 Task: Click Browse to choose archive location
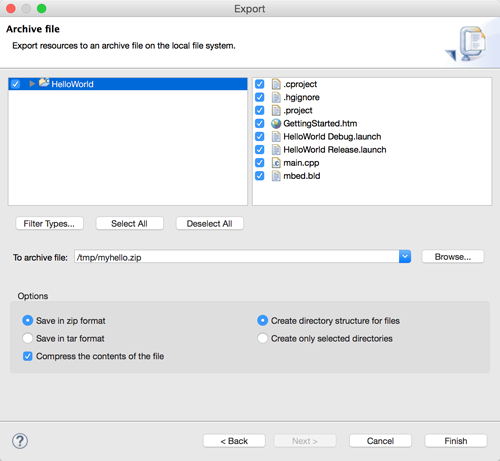pos(453,257)
